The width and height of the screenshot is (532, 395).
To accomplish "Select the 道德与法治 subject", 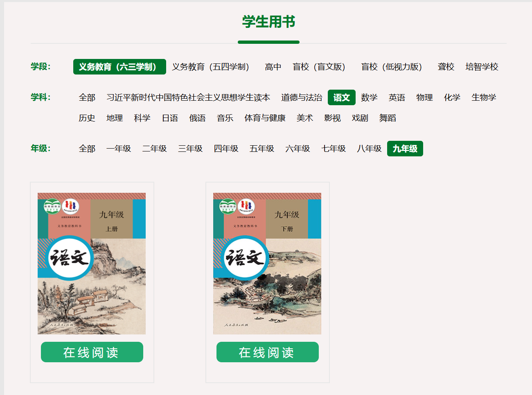I will coord(302,97).
